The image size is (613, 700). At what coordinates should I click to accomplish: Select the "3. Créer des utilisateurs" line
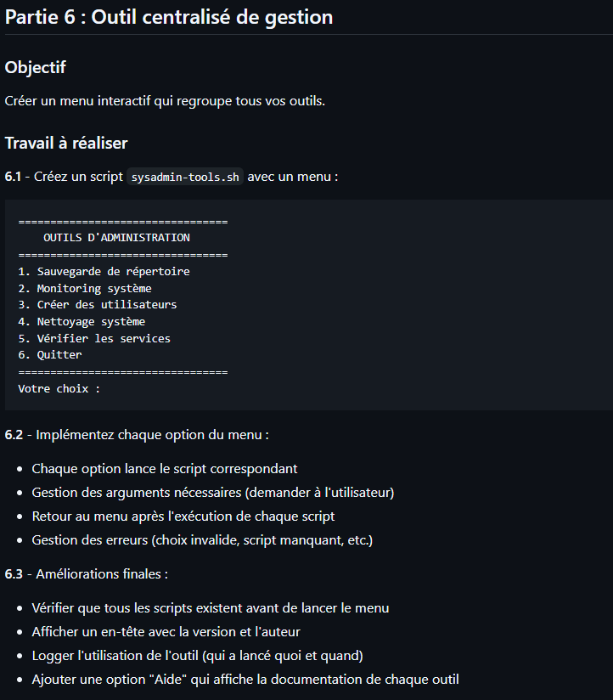(x=97, y=305)
